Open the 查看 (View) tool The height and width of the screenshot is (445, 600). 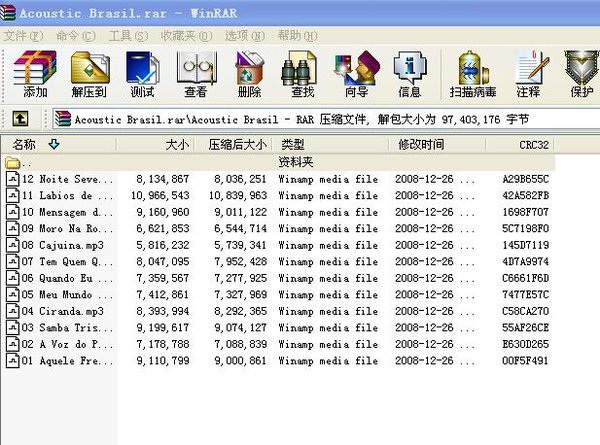point(196,74)
